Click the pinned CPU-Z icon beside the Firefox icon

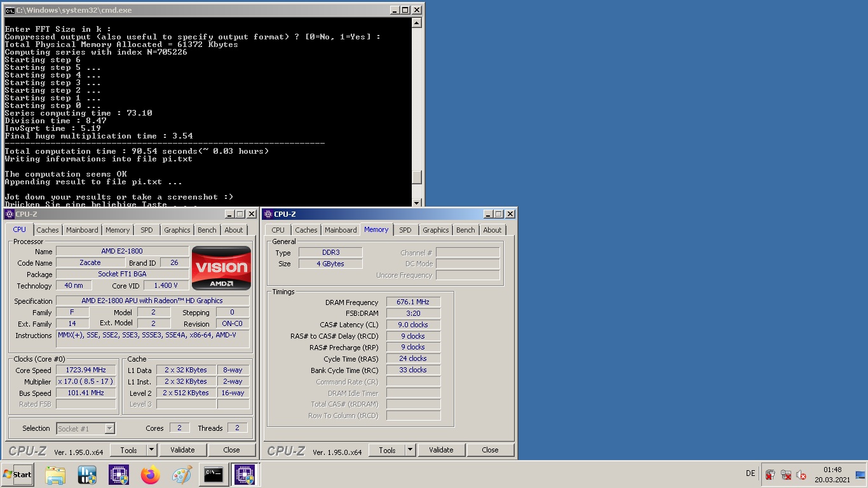[119, 475]
